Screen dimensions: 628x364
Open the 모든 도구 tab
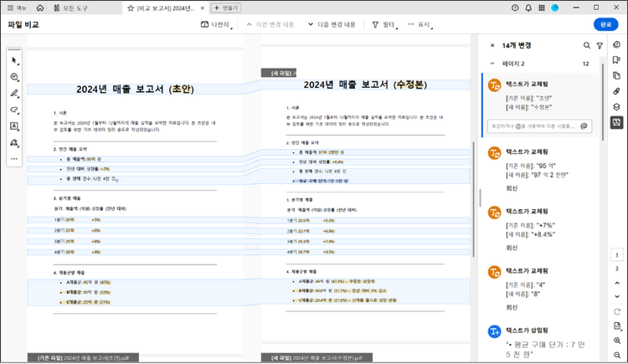point(70,8)
